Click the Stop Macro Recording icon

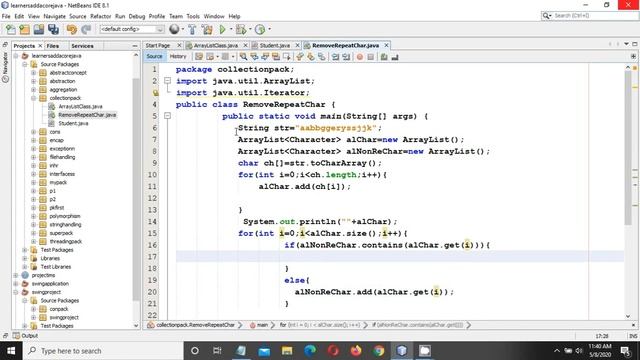click(x=371, y=57)
